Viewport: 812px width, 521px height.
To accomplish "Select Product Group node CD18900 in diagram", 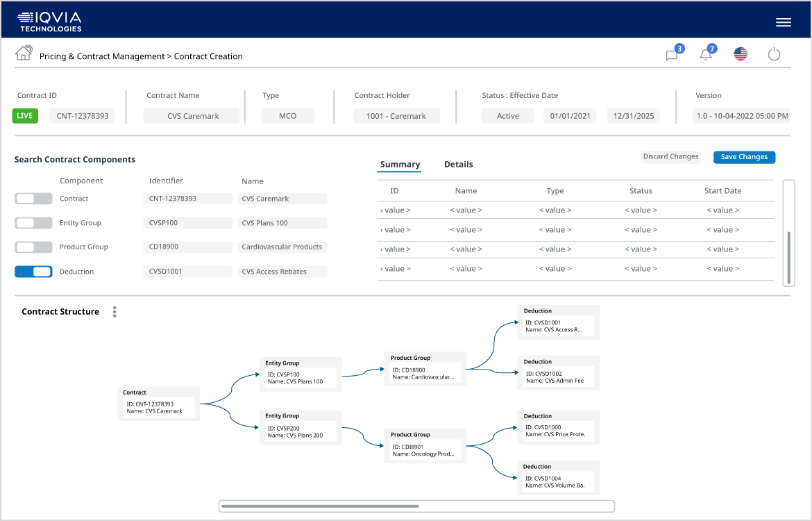I will pos(425,369).
